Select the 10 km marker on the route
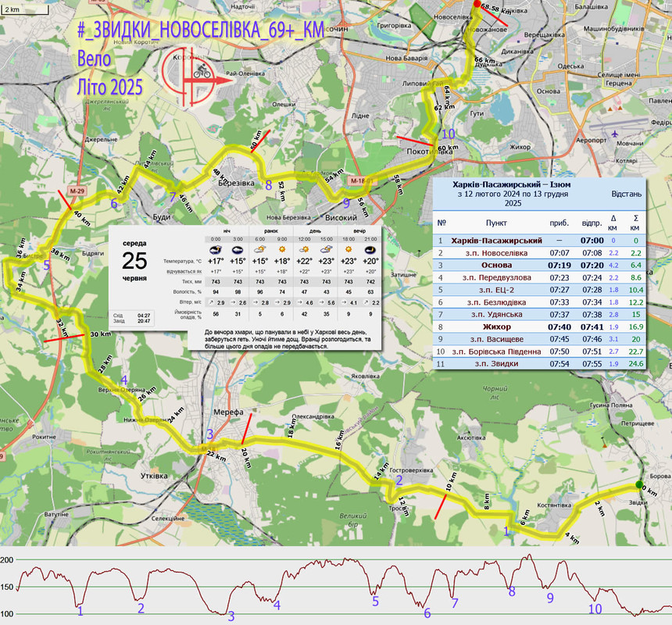This screenshot has width=672, height=625. 452,481
